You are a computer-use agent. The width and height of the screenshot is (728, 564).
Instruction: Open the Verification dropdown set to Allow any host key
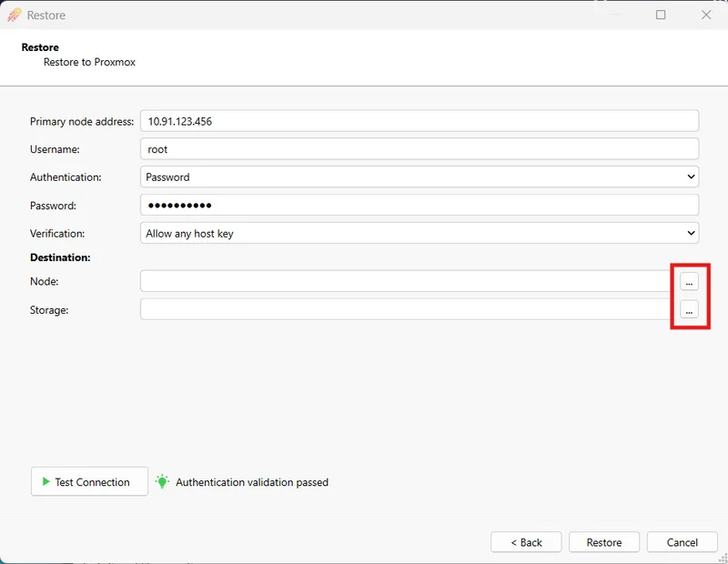pyautogui.click(x=419, y=234)
